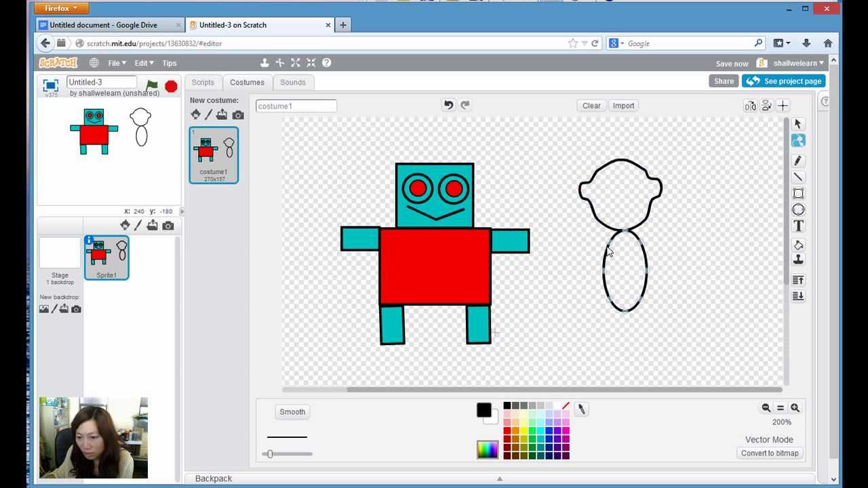Image resolution: width=868 pixels, height=488 pixels.
Task: Select the Ellipse tool
Action: point(798,209)
